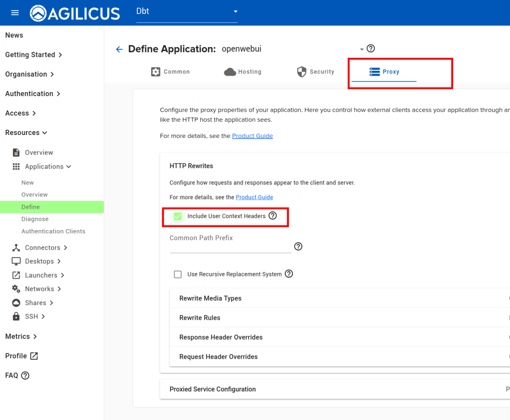Viewport: 510px width, 420px height.
Task: Click the Hosting cloud icon
Action: coord(230,72)
